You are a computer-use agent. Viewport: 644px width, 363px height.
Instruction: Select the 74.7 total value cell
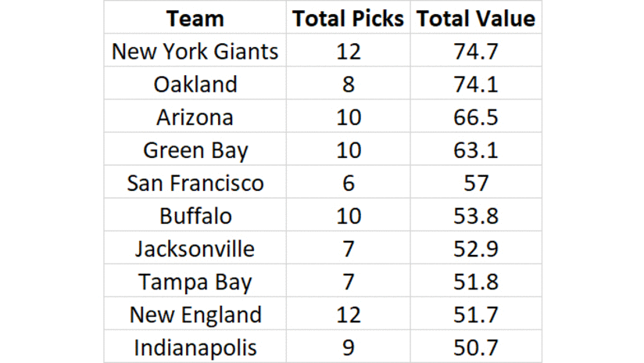click(x=476, y=52)
